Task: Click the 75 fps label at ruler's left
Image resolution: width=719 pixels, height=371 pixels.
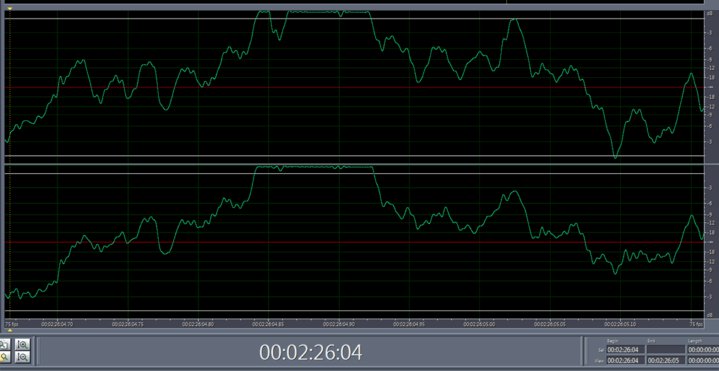Action: (x=11, y=324)
